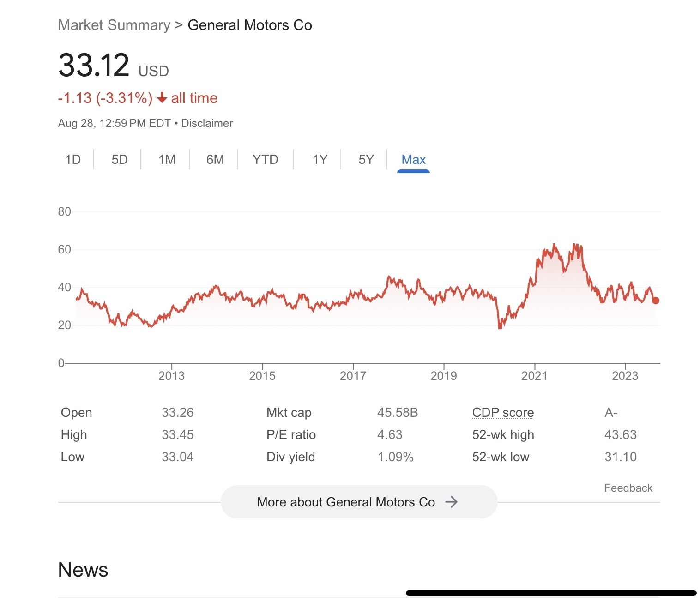Click the Feedback link
700x602 pixels.
(628, 488)
